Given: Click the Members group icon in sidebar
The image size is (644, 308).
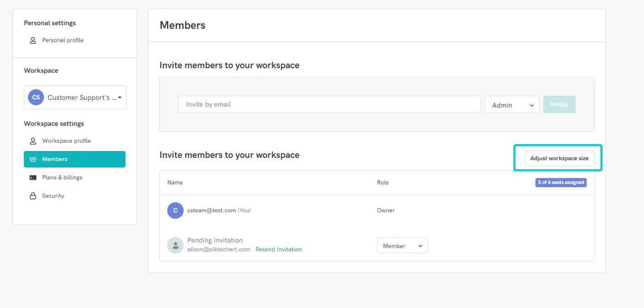Looking at the screenshot, I should point(33,159).
